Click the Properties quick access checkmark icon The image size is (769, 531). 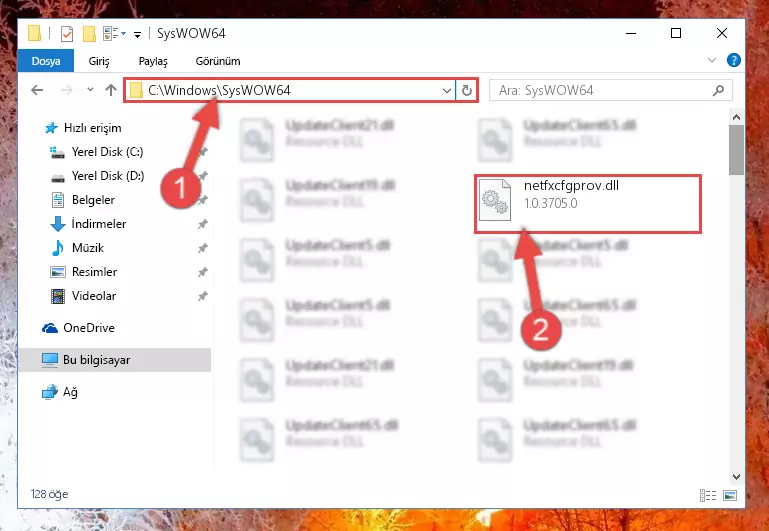click(x=67, y=34)
